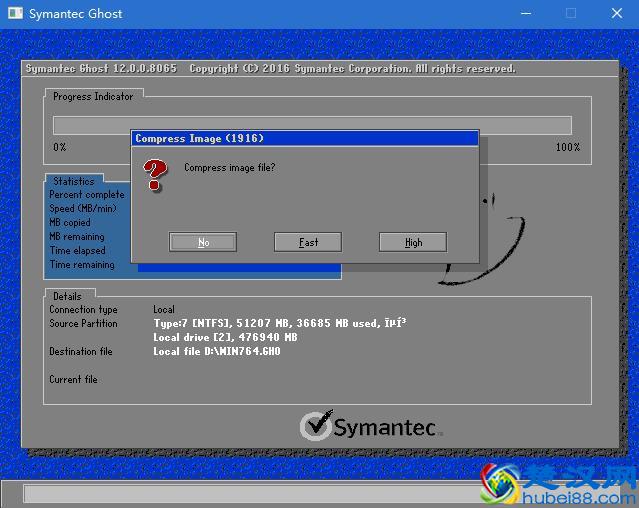Click the Symantec Ghost copyright header text

point(270,69)
